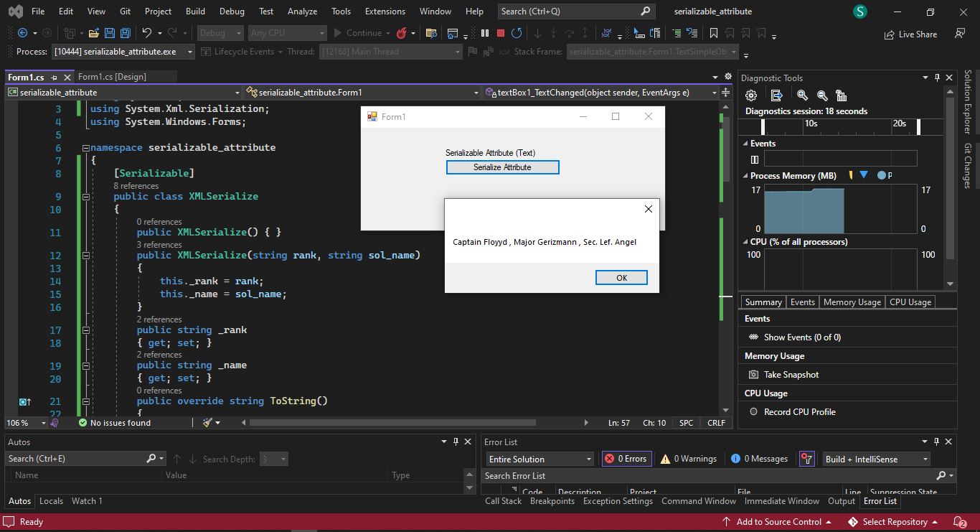980x532 pixels.
Task: Restart the debugging session
Action: [x=516, y=32]
